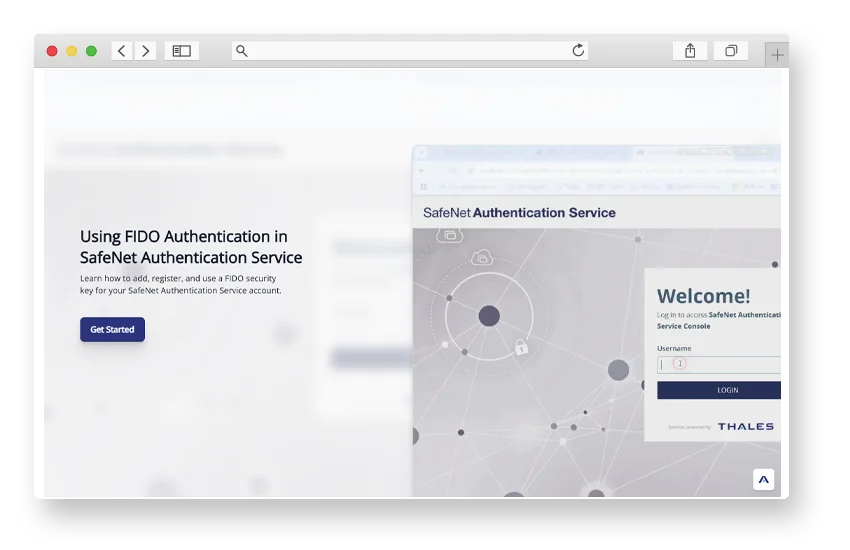Toggle the browser sidebar panel

tap(181, 51)
